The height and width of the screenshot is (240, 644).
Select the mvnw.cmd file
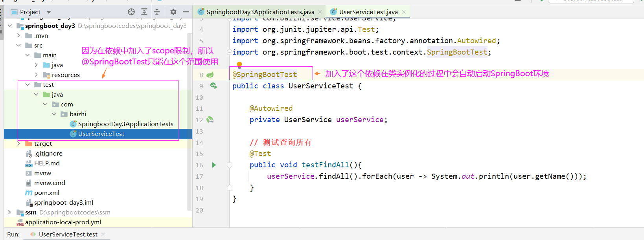tap(50, 183)
